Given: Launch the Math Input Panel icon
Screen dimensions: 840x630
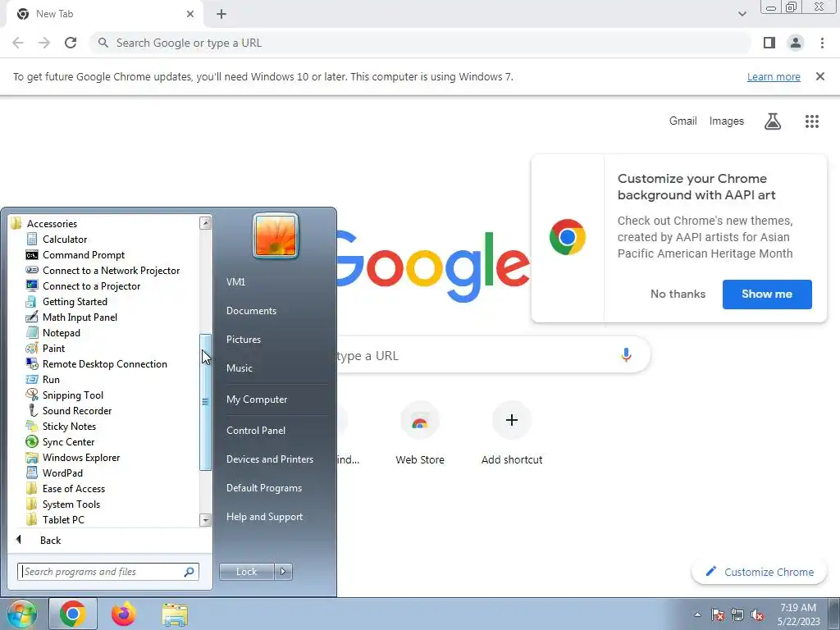Looking at the screenshot, I should (x=32, y=317).
